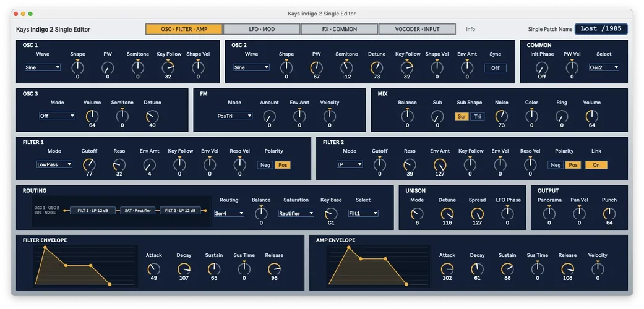Click SAT · Rectifier routing block
644x309 pixels.
coord(138,211)
